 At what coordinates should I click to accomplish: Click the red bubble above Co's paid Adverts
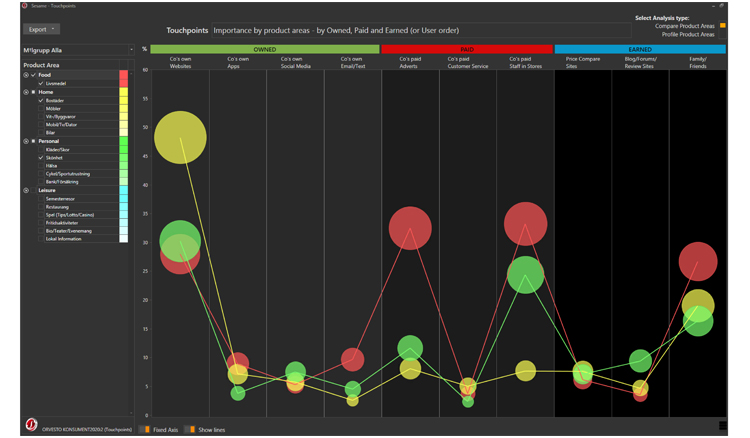pos(409,228)
